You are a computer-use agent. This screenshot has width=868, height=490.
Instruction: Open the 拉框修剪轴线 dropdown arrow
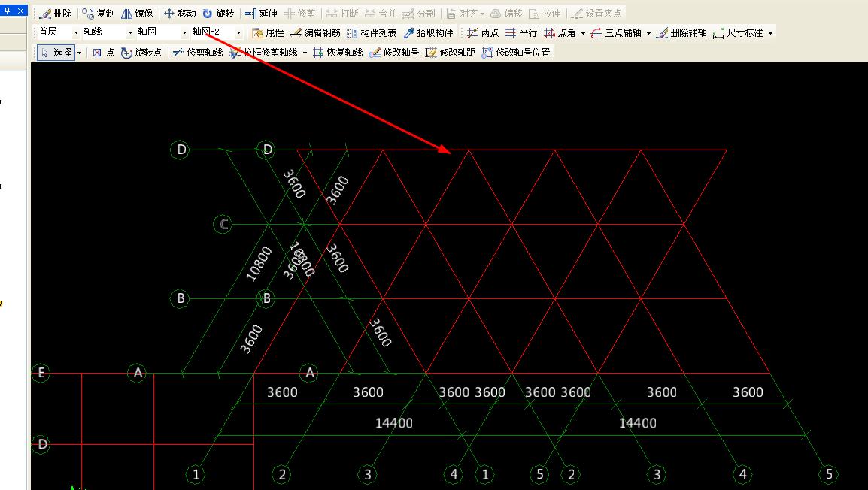pyautogui.click(x=305, y=53)
